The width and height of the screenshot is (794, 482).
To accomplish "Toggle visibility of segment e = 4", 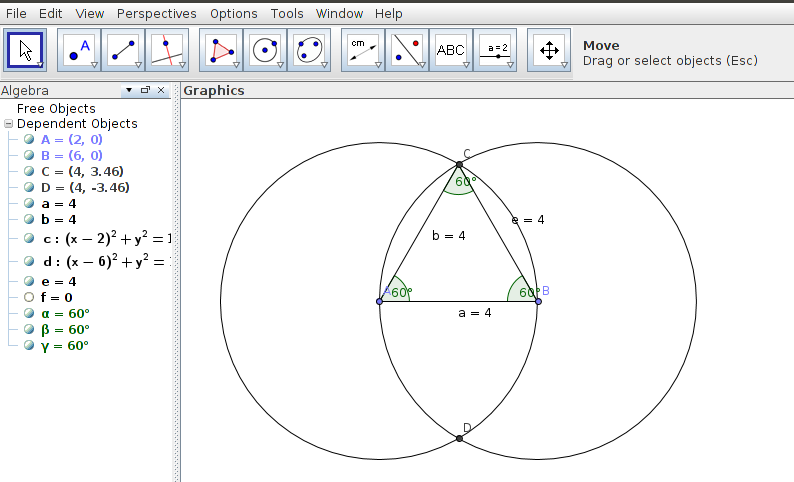I will (x=29, y=281).
